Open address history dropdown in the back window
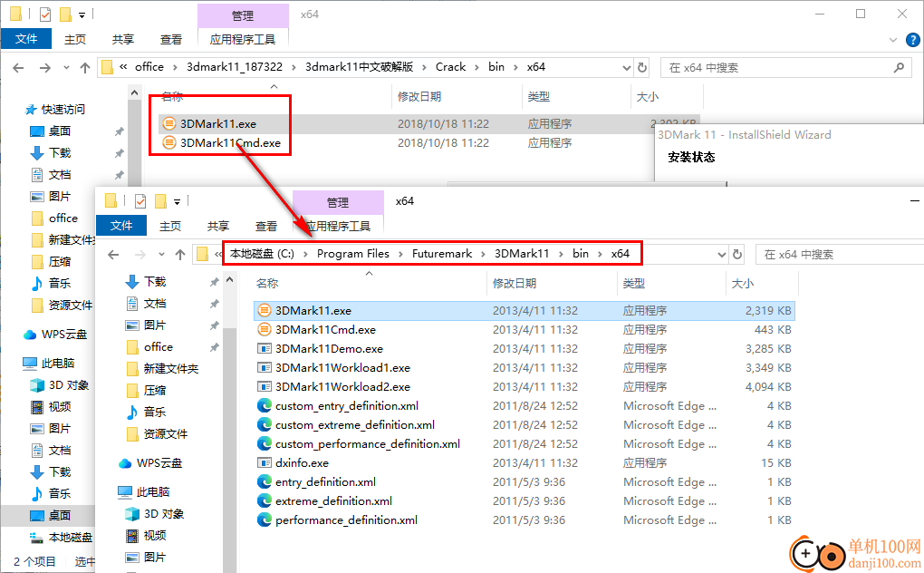This screenshot has height=573, width=924. [x=626, y=68]
